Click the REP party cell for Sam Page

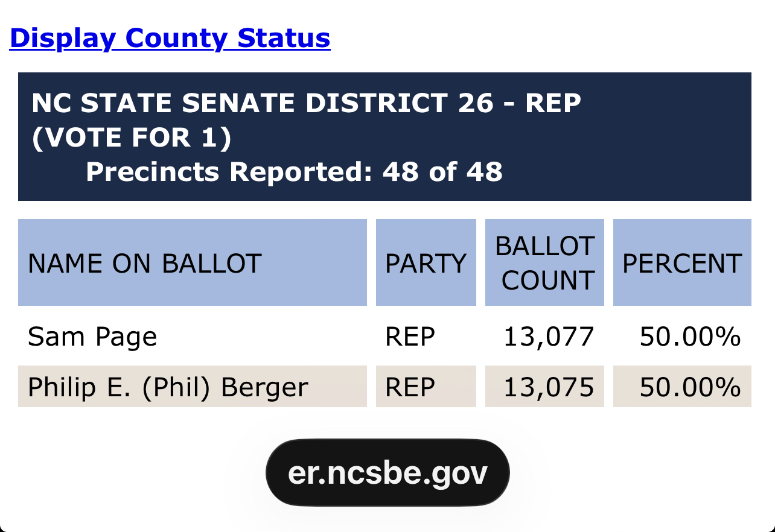click(410, 337)
